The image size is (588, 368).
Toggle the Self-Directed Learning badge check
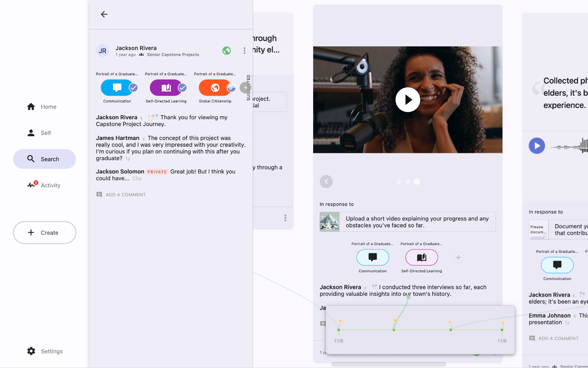point(182,88)
